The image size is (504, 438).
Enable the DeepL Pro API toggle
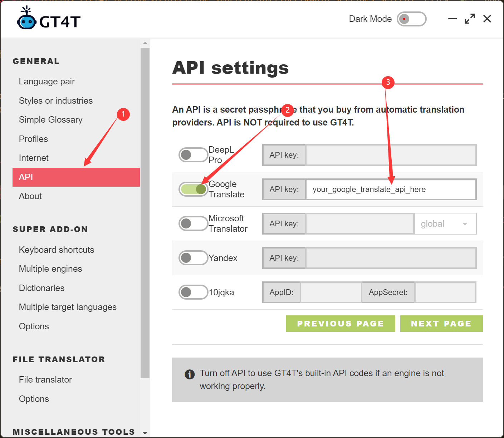193,155
